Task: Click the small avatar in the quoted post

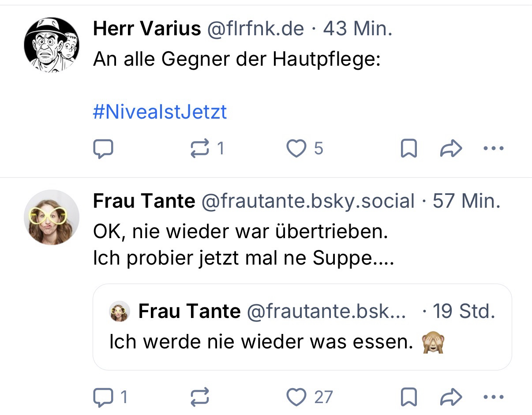Action: coord(120,312)
